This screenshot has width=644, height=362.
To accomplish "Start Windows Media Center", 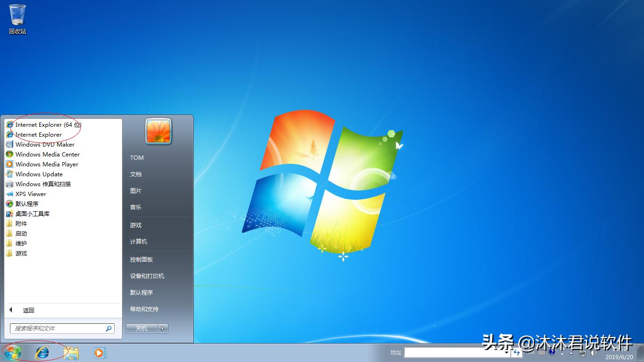I will (x=48, y=154).
